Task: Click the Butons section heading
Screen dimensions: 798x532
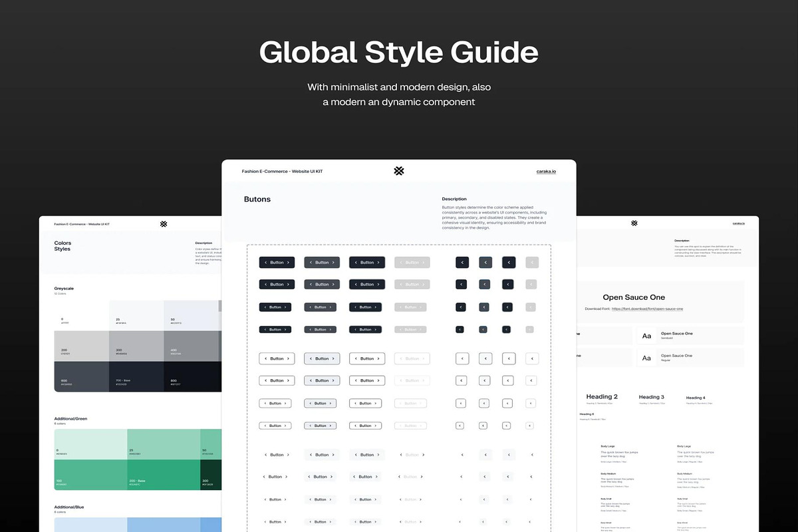Action: tap(257, 199)
